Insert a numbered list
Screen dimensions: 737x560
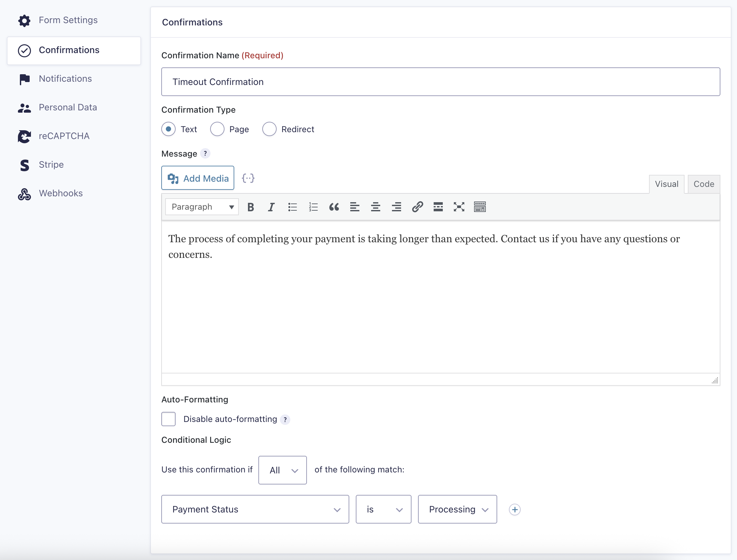pyautogui.click(x=313, y=207)
